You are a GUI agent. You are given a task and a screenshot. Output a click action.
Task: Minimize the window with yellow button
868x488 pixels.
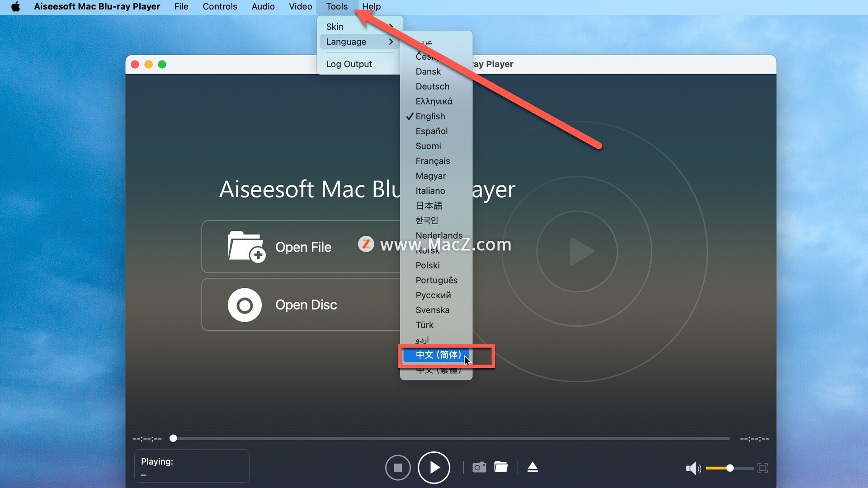coord(148,65)
